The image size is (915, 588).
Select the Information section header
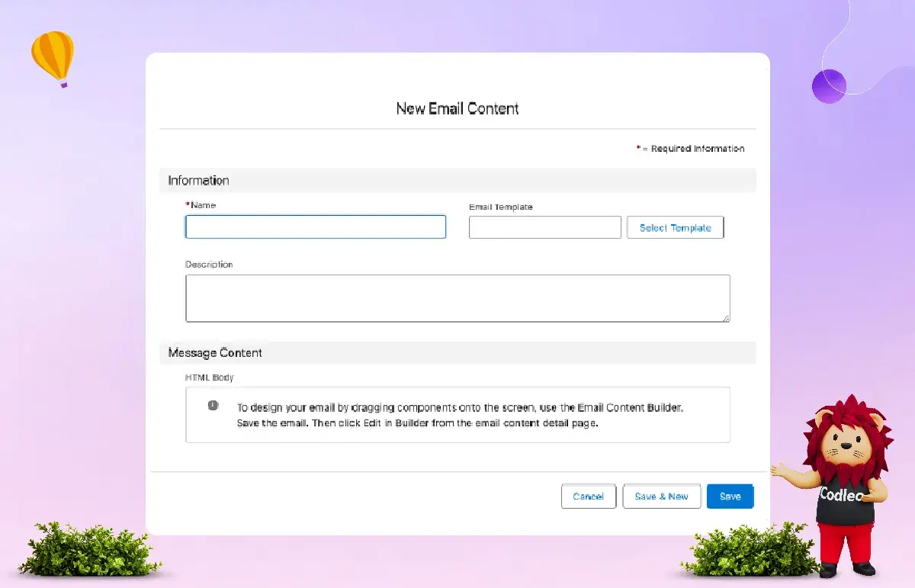pyautogui.click(x=457, y=181)
